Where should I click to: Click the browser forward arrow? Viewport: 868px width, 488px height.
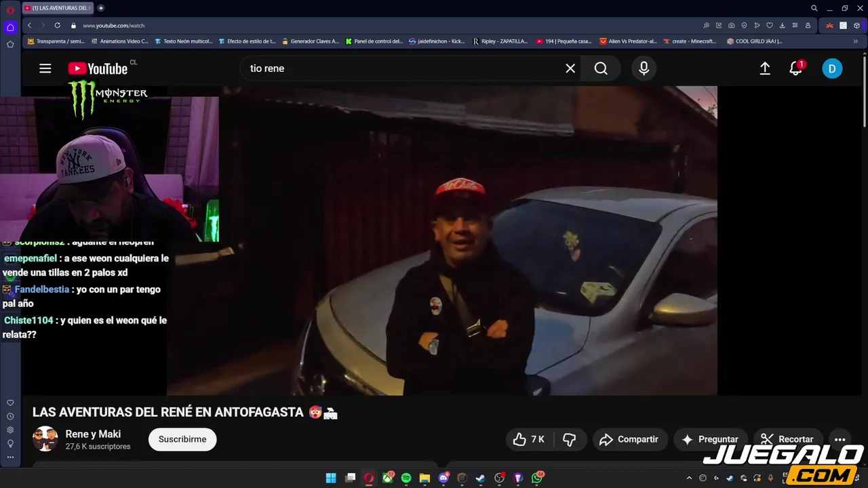pyautogui.click(x=43, y=25)
